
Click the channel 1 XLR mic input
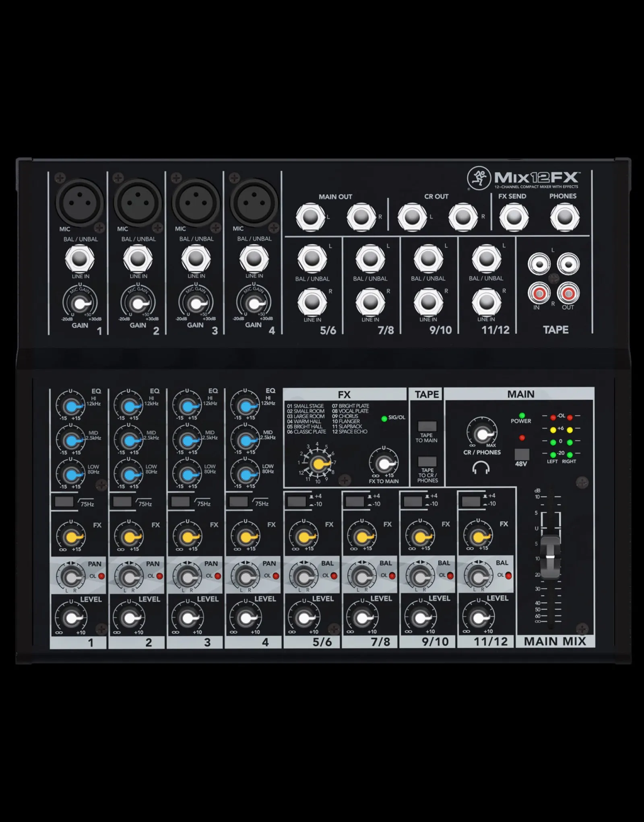[x=79, y=203]
